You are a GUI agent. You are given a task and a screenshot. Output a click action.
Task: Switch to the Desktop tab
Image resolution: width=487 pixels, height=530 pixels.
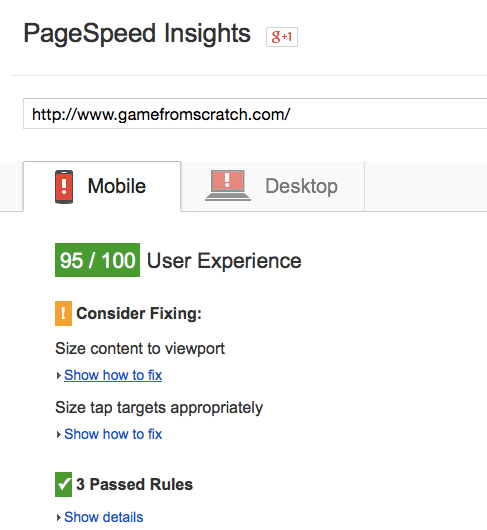click(273, 187)
